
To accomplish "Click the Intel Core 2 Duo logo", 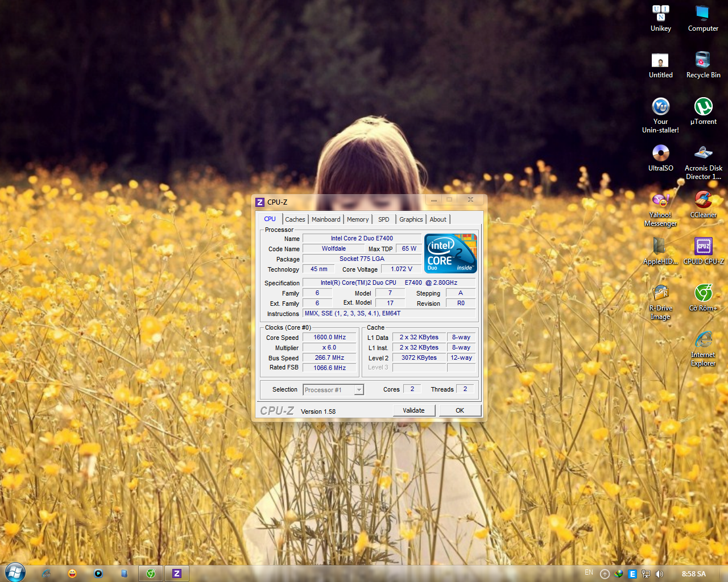I will click(x=450, y=253).
